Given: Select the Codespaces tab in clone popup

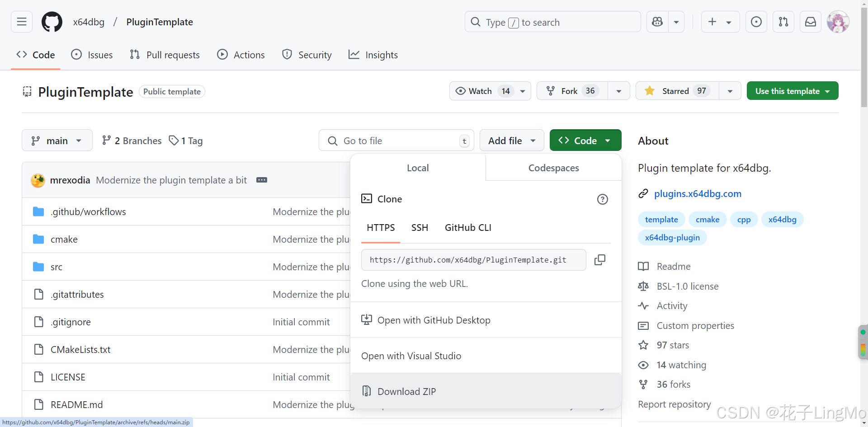Looking at the screenshot, I should [554, 168].
